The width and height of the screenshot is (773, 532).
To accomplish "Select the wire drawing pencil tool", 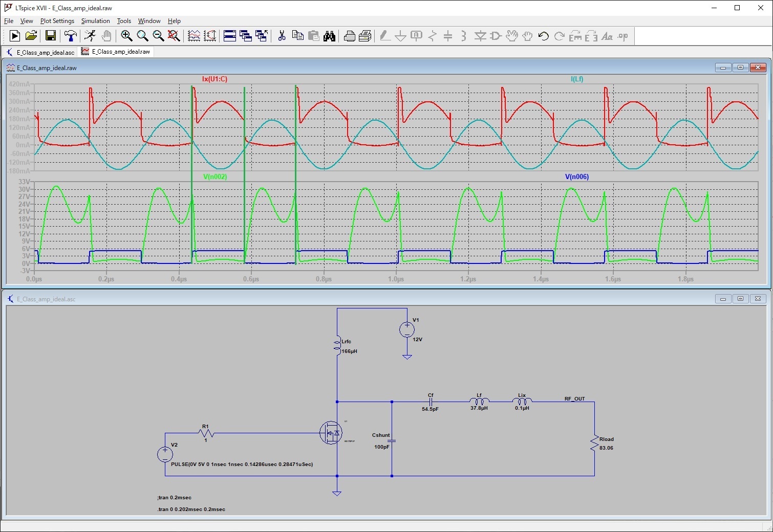I will point(384,36).
